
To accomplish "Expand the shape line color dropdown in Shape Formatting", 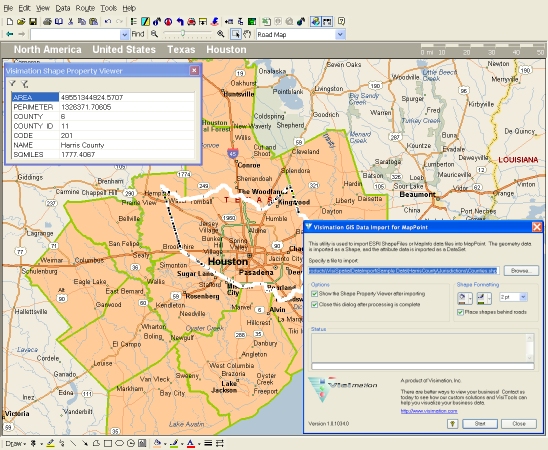I will pos(489,298).
